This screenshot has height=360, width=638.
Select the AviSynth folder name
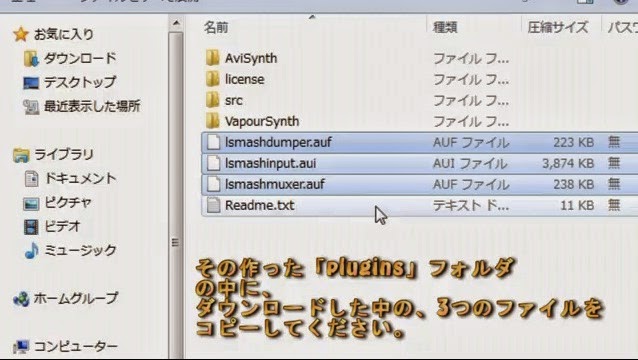coord(251,58)
